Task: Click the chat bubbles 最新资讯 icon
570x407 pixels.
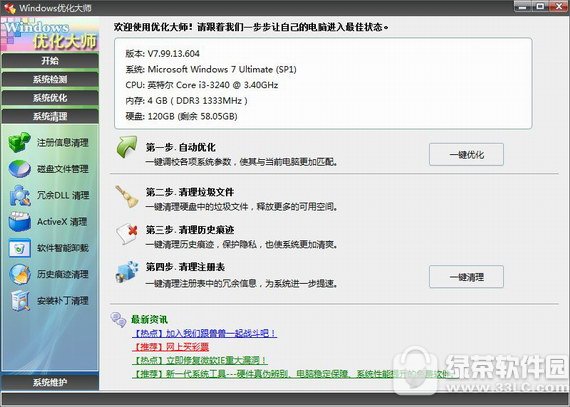Action: 119,320
